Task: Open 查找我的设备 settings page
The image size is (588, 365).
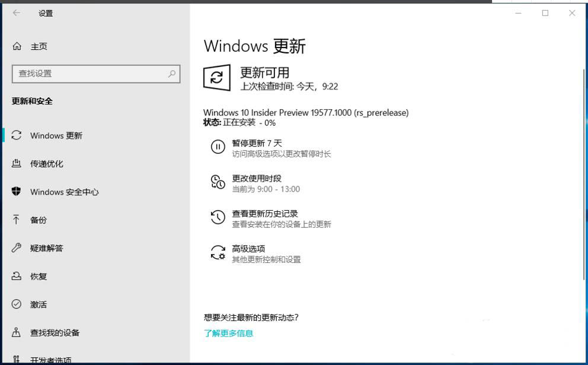Action: 55,333
